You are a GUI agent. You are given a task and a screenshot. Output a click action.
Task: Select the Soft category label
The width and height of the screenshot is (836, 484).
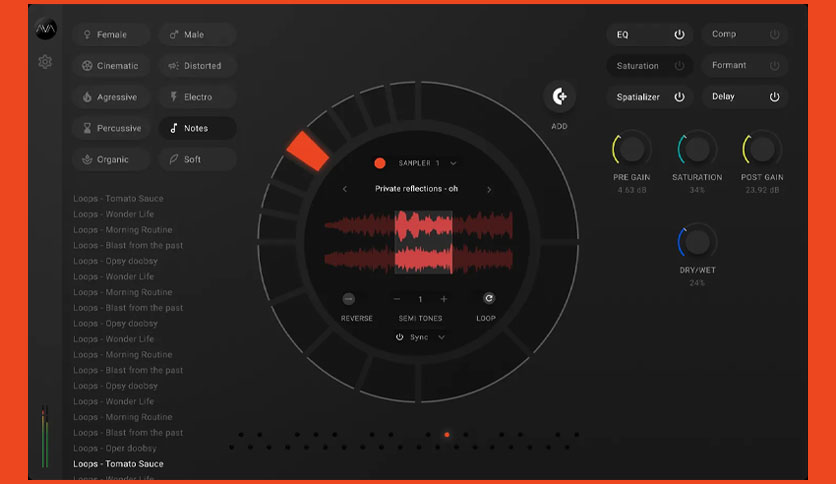click(192, 159)
